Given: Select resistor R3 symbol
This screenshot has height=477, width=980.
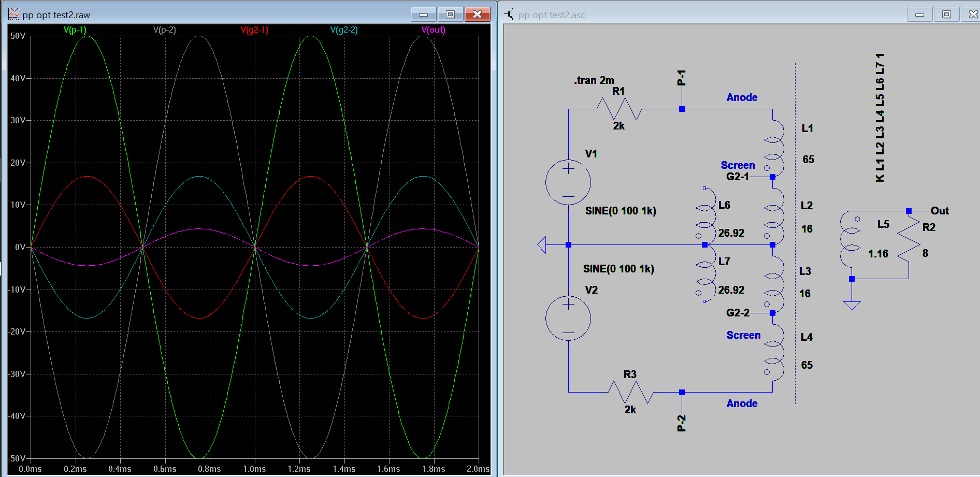Looking at the screenshot, I should pos(630,392).
